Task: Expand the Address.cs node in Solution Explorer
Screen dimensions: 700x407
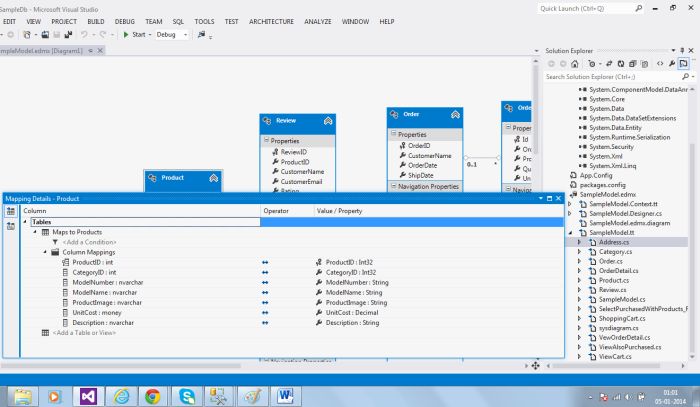Action: [x=579, y=242]
